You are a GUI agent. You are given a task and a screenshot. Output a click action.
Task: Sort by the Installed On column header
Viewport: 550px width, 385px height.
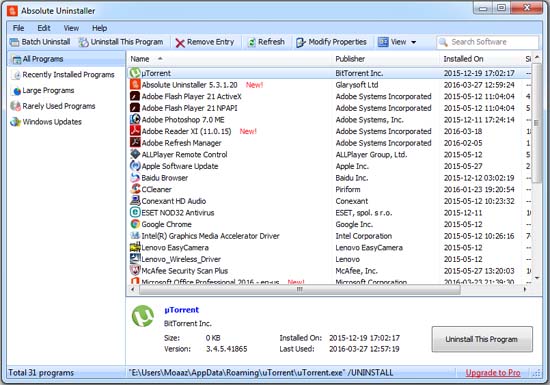pyautogui.click(x=463, y=59)
